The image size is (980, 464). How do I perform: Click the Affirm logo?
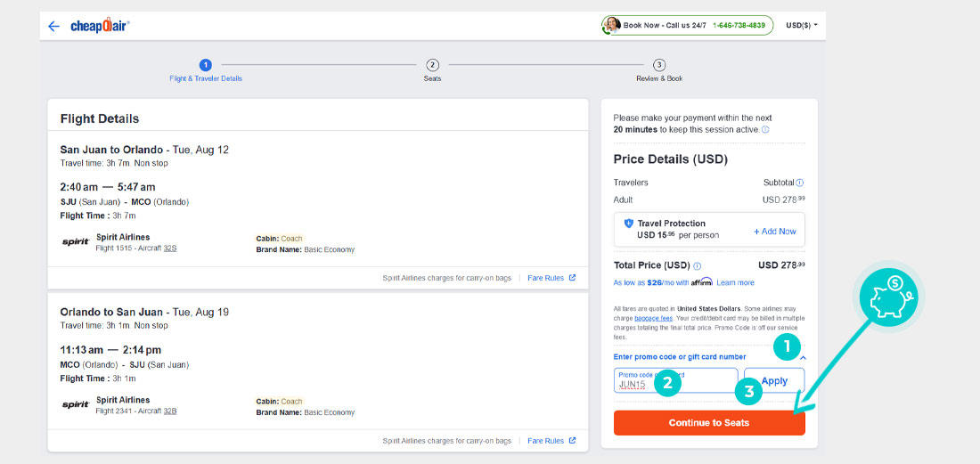pos(702,281)
